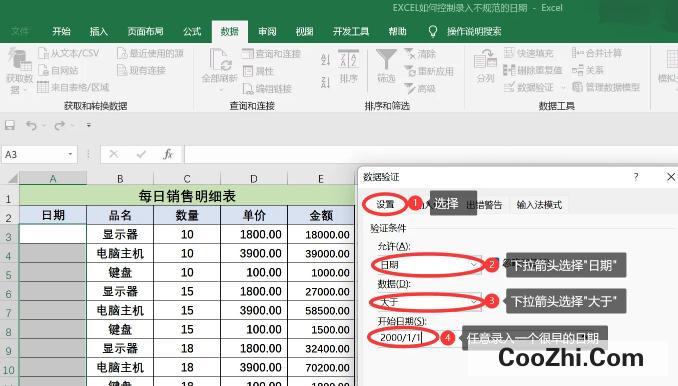Screen dimensions: 678x386
Task: Open the dropdown arrow beside 数据验证
Action: pyautogui.click(x=563, y=88)
